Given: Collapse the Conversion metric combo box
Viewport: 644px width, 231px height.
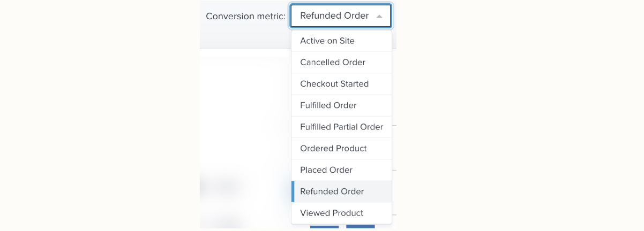Looking at the screenshot, I should (x=341, y=16).
